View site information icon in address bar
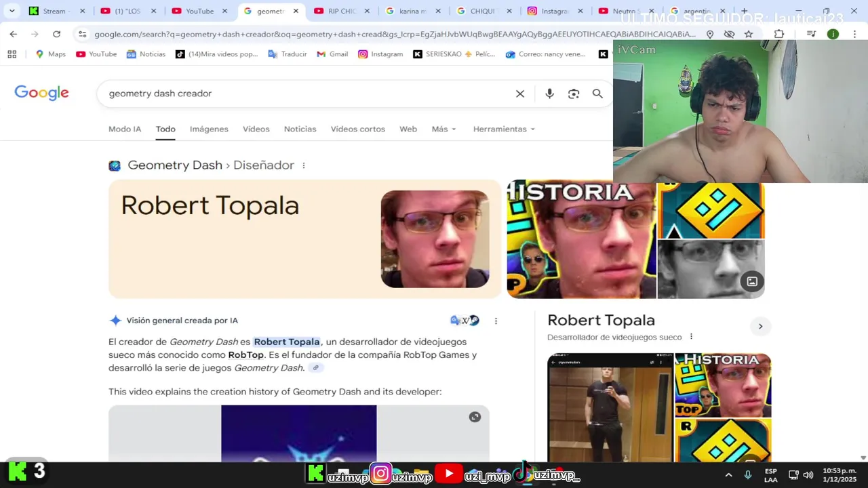 coord(82,34)
